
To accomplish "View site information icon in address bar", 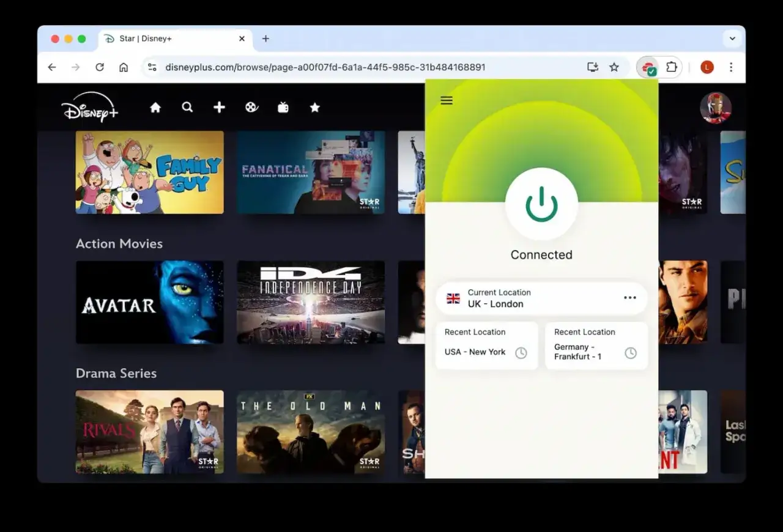I will (x=152, y=67).
